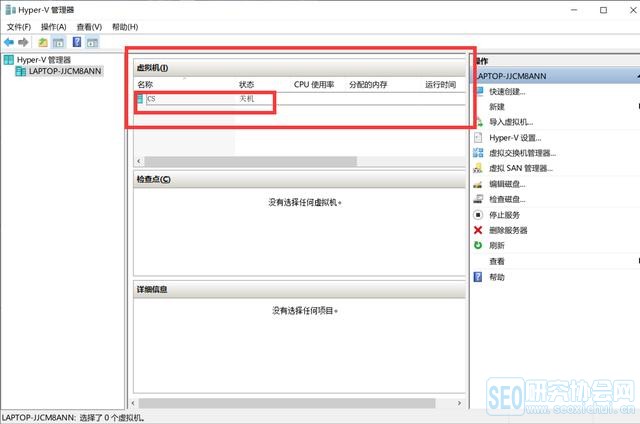Screen dimensions: 640x424
Task: Click right arrow of bottom horizontal scrollbar
Action: click(x=459, y=403)
